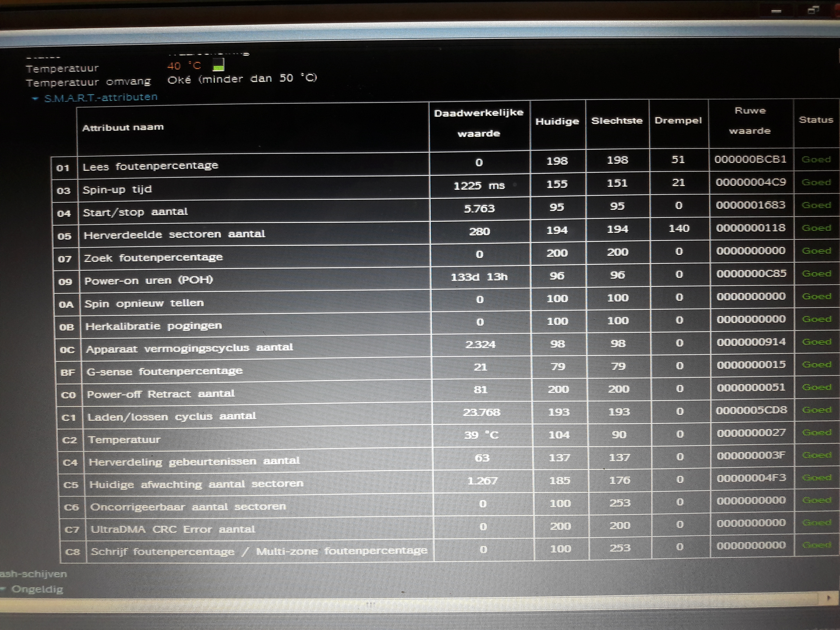Select the Herverdeelde sectoren aantal row
This screenshot has width=840, height=630.
174,234
